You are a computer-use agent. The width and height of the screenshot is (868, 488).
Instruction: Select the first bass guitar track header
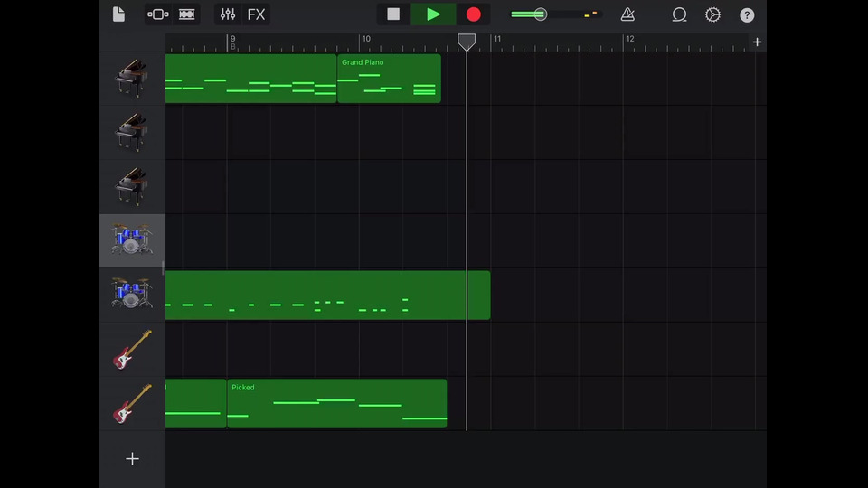(132, 349)
